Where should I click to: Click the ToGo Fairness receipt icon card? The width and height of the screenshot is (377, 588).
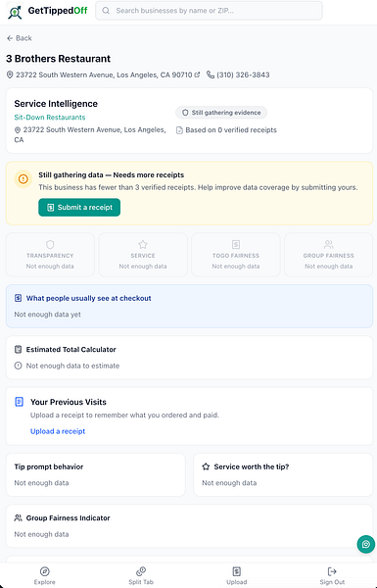click(236, 255)
